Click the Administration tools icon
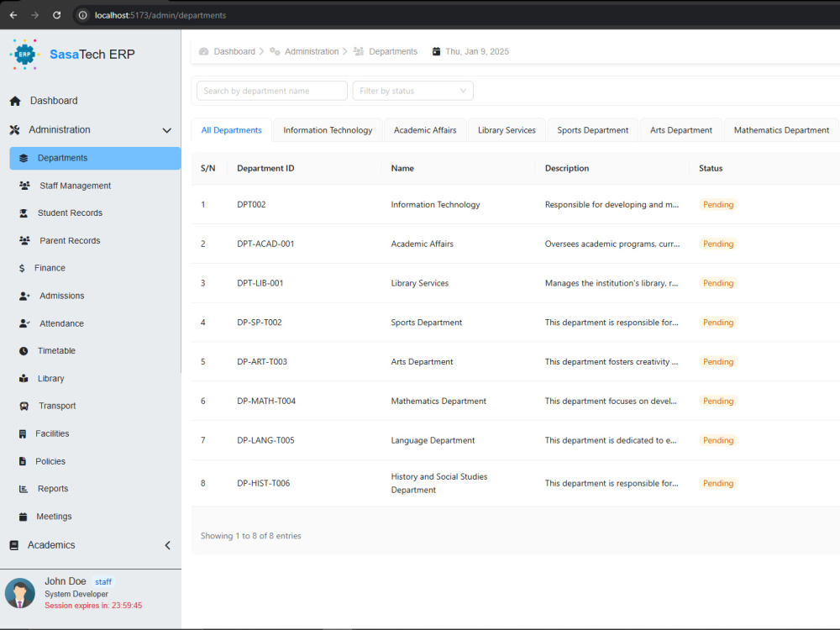Viewport: 840px width, 630px height. [14, 129]
